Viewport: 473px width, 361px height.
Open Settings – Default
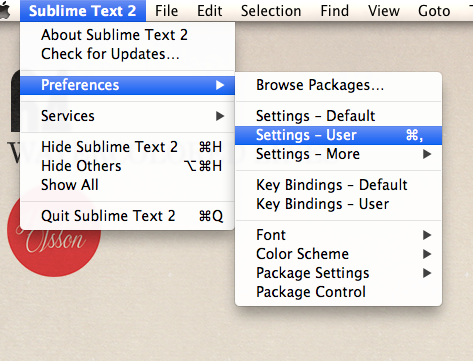coord(338,116)
